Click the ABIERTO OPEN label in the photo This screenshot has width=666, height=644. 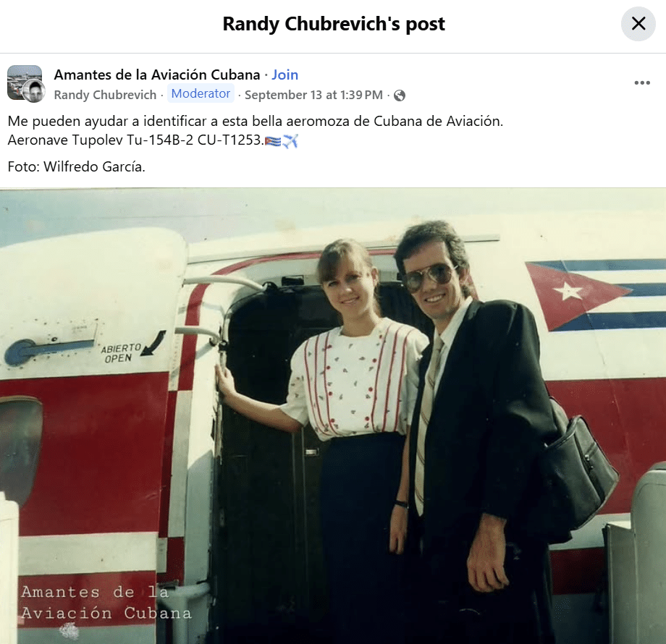pyautogui.click(x=121, y=353)
